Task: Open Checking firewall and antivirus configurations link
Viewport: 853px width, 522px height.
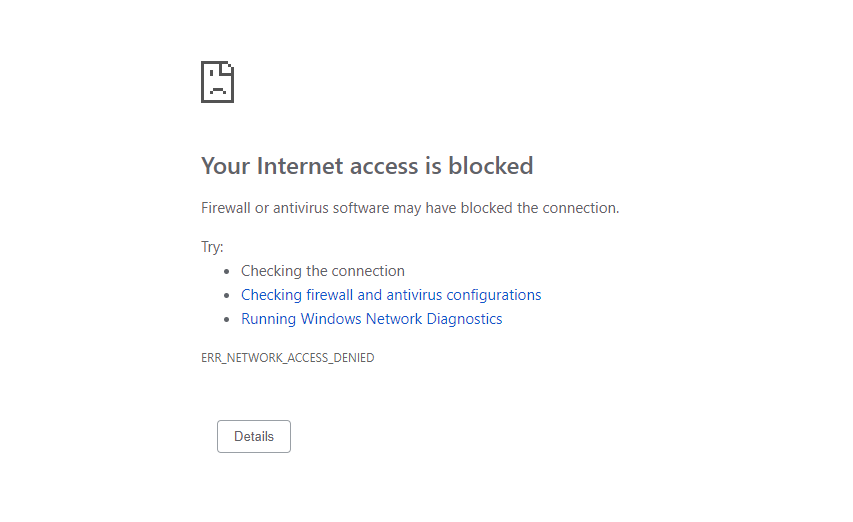Action: [x=391, y=295]
